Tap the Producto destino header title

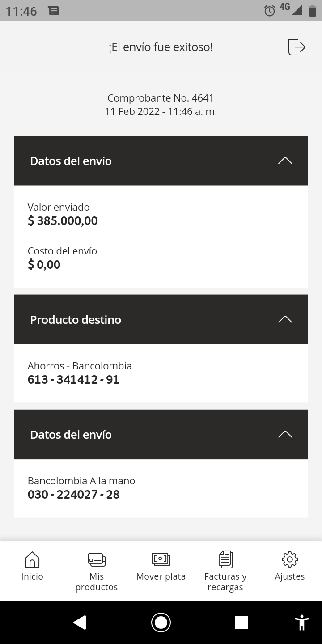[76, 320]
